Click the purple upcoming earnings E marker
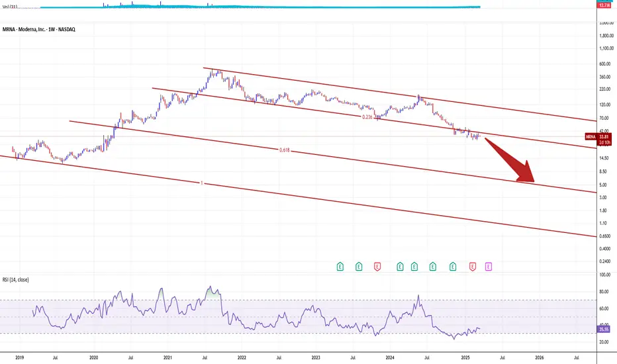This screenshot has height=364, width=617. [489, 267]
